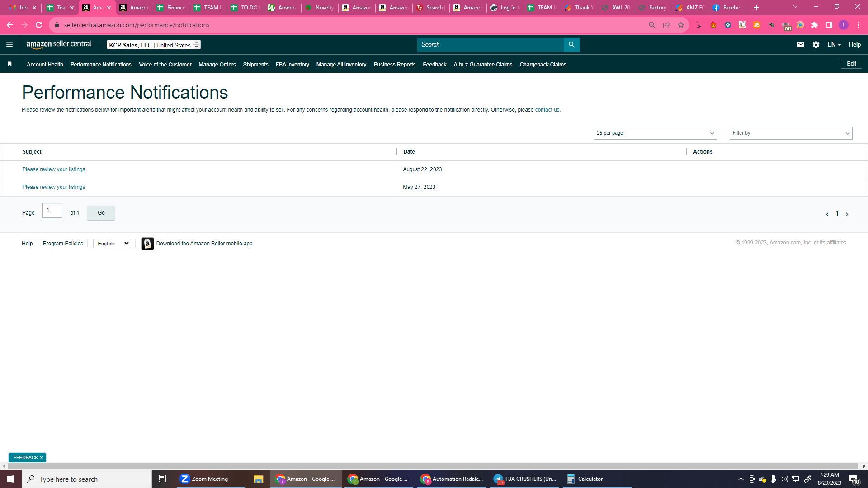Click the browser forward arrow

(x=24, y=25)
